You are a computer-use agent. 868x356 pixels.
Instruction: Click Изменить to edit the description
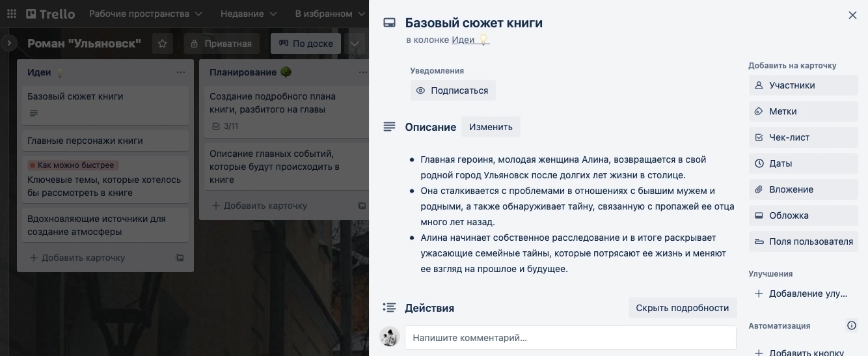point(491,127)
